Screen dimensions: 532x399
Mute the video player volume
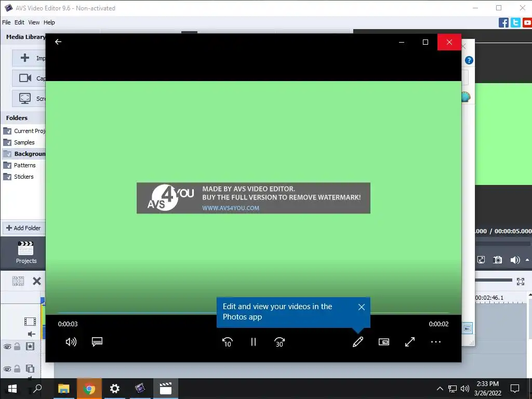point(71,342)
